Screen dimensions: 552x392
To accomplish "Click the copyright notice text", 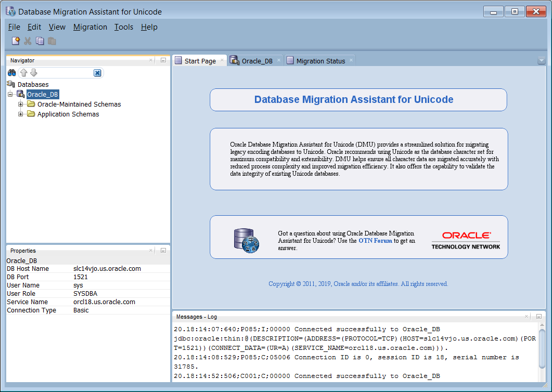I will click(358, 284).
